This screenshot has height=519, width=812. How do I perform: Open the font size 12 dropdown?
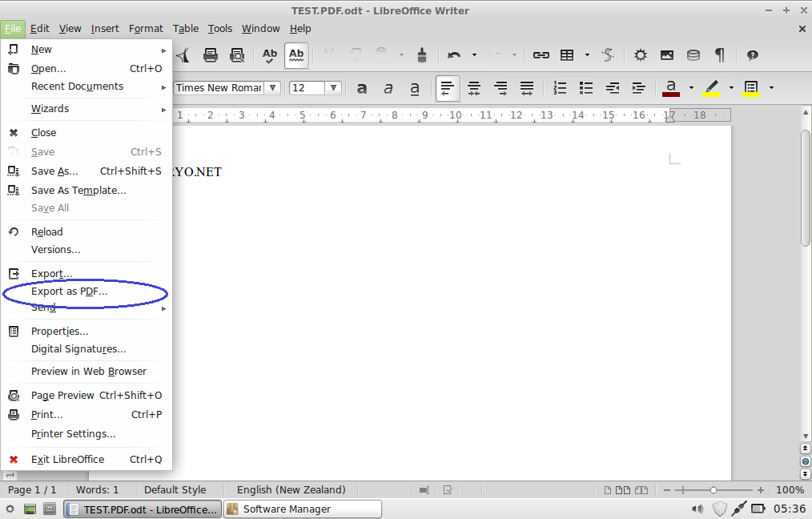click(333, 88)
